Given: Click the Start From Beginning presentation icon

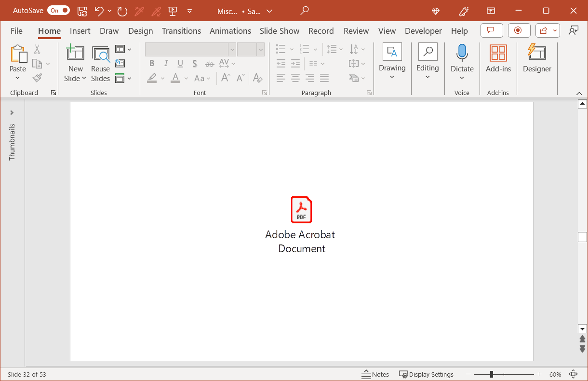Looking at the screenshot, I should tap(172, 11).
